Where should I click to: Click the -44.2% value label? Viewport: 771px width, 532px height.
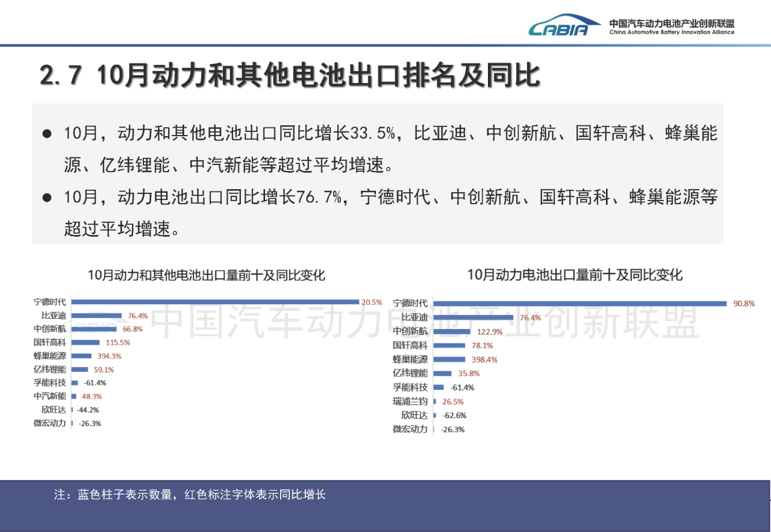87,410
